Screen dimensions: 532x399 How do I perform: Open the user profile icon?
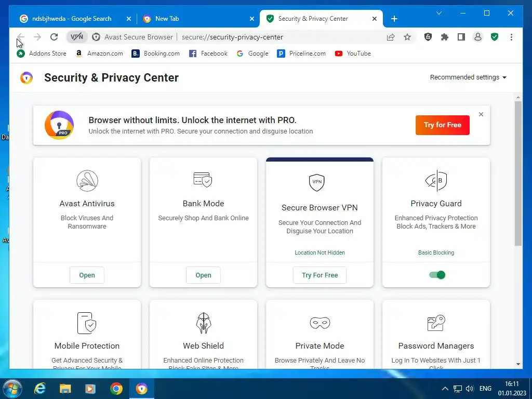[478, 37]
